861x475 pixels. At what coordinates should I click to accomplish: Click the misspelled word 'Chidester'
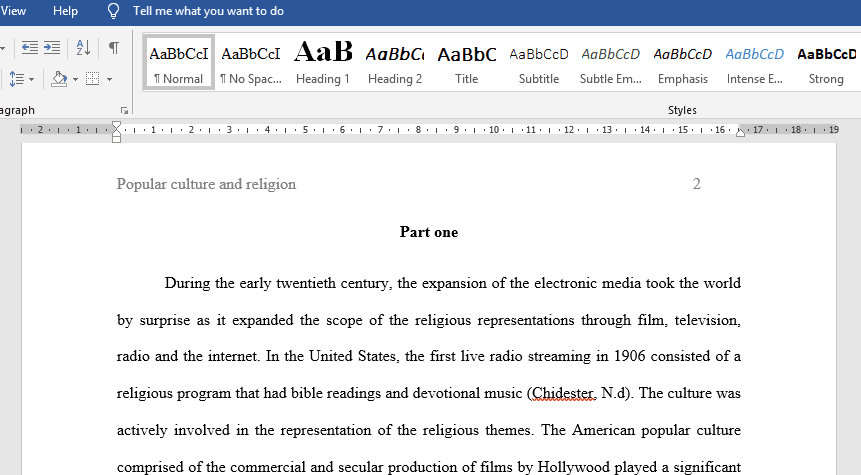tap(563, 393)
